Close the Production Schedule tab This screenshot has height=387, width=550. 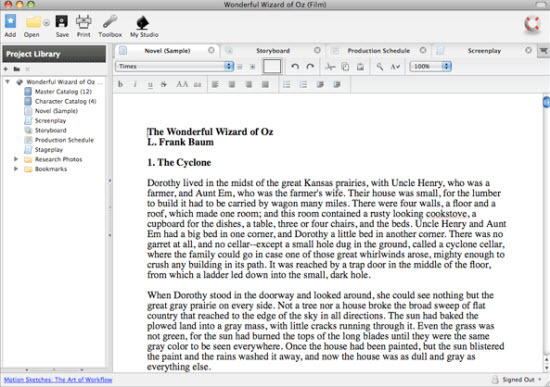(x=423, y=51)
